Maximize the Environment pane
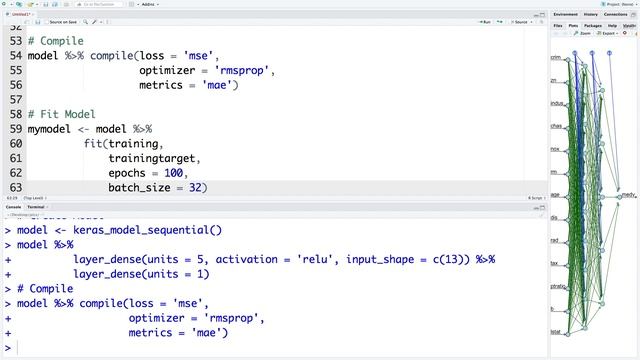 (633, 15)
